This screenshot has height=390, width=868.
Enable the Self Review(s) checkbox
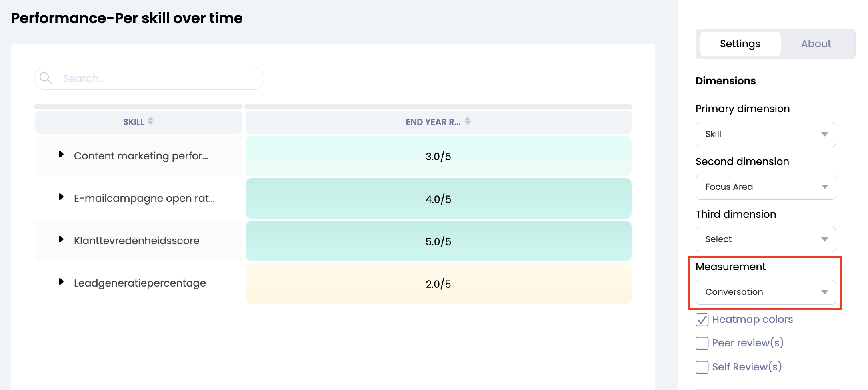tap(702, 367)
